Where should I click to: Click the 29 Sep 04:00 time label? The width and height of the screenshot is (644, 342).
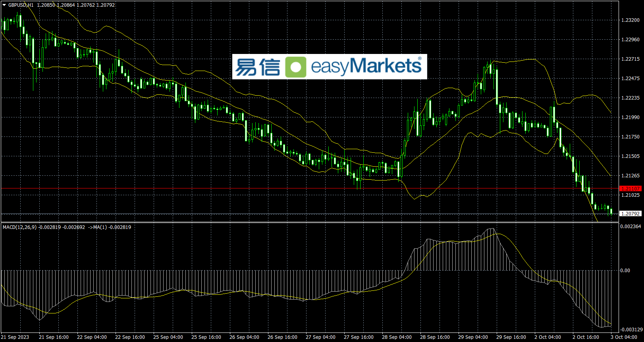[x=473, y=337]
